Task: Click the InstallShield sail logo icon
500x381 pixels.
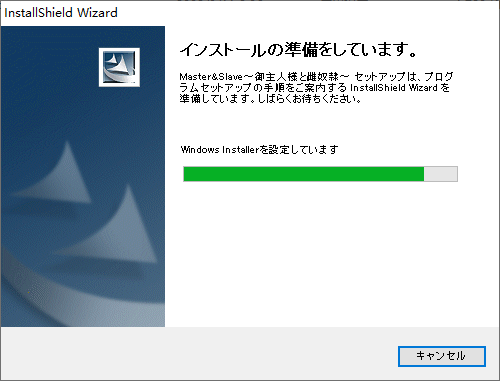Action: pyautogui.click(x=119, y=67)
